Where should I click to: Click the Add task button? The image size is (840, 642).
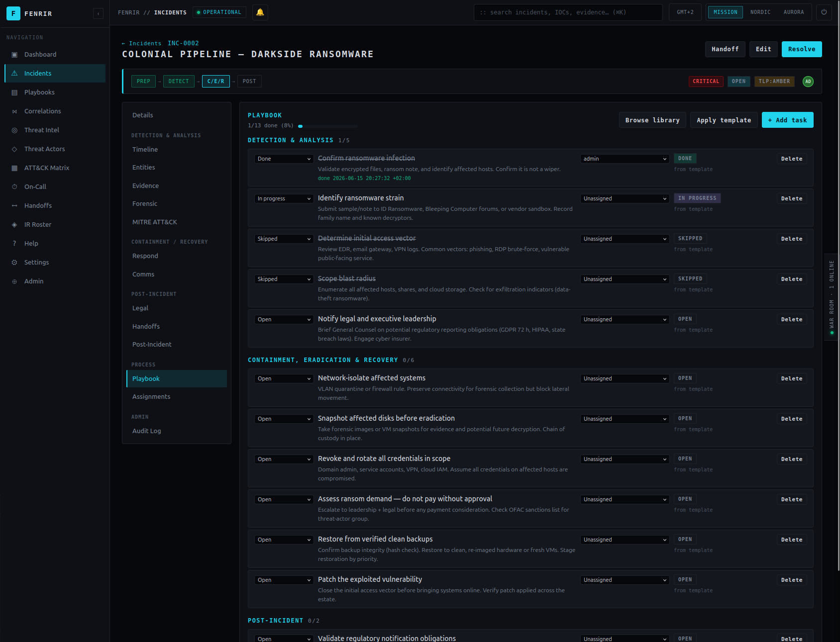[787, 120]
